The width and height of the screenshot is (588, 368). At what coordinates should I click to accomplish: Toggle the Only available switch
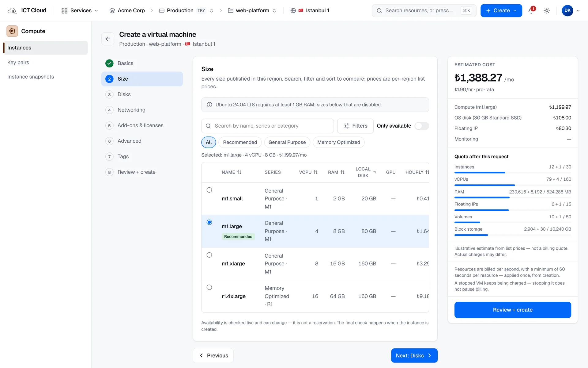pyautogui.click(x=422, y=126)
